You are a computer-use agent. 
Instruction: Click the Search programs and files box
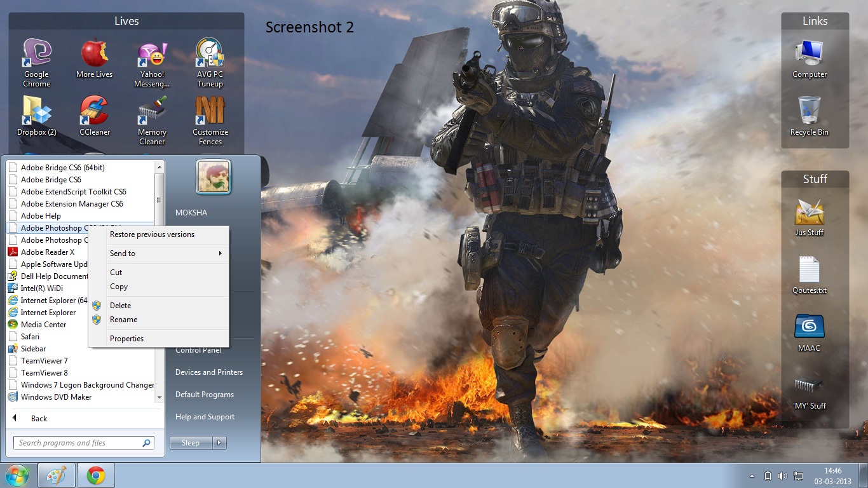coord(83,443)
